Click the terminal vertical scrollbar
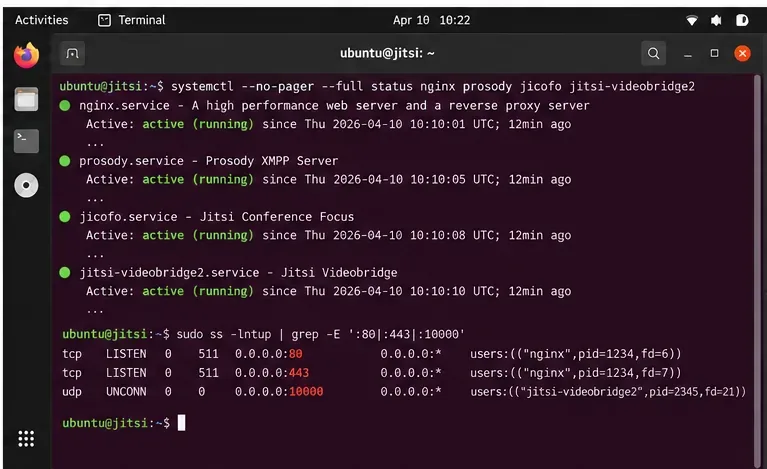 757,270
